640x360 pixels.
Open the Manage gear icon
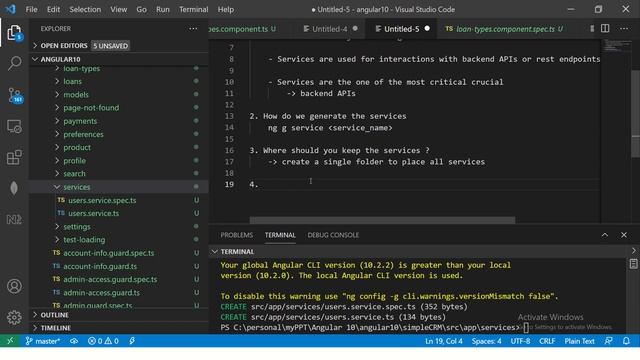click(x=14, y=317)
